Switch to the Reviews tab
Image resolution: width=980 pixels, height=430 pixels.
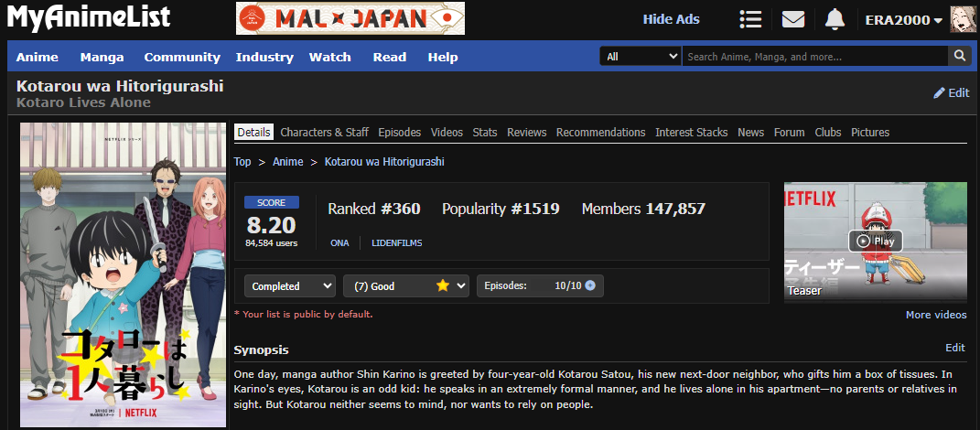(527, 133)
